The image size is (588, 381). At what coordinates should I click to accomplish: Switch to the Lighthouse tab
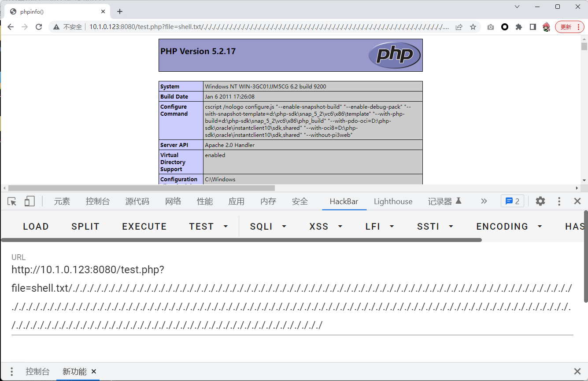tap(393, 201)
